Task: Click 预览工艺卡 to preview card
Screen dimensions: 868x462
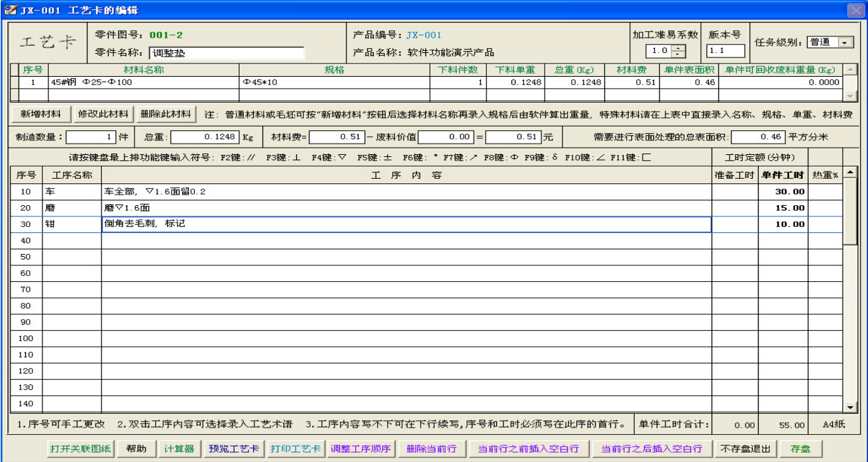Action: (x=233, y=449)
